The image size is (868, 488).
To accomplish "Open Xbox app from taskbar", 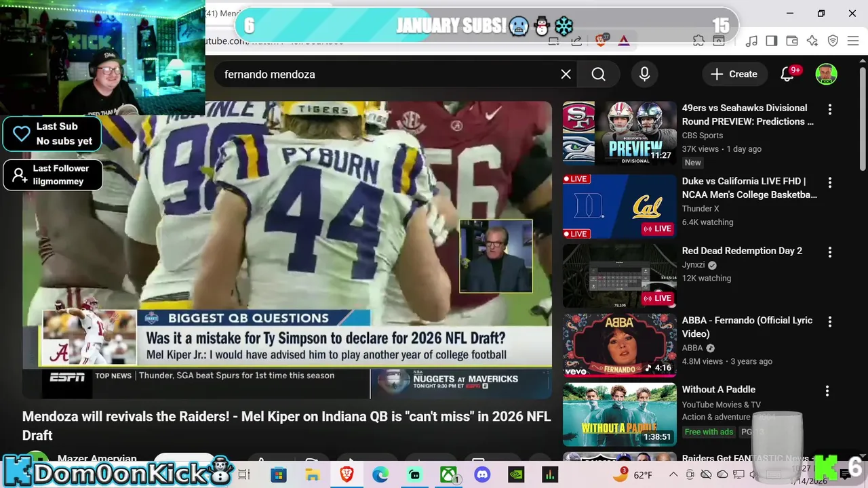I will (448, 475).
